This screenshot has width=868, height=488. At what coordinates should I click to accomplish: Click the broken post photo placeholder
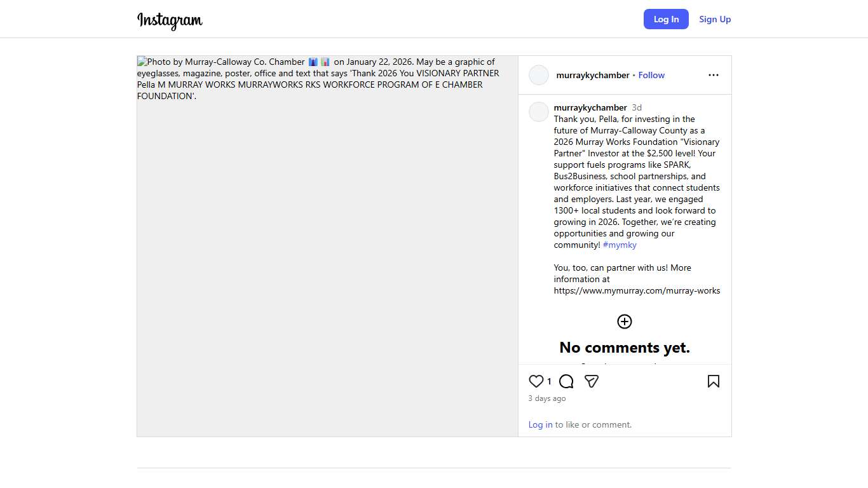[327, 254]
